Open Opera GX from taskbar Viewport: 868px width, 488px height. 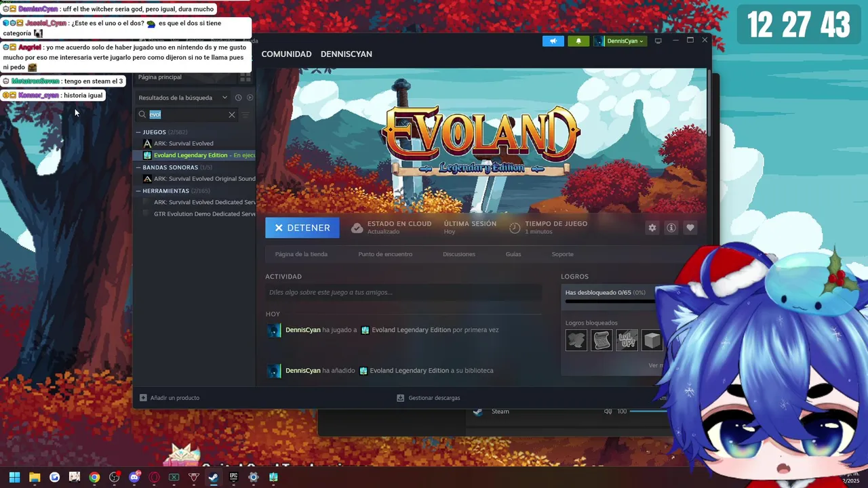click(x=154, y=477)
